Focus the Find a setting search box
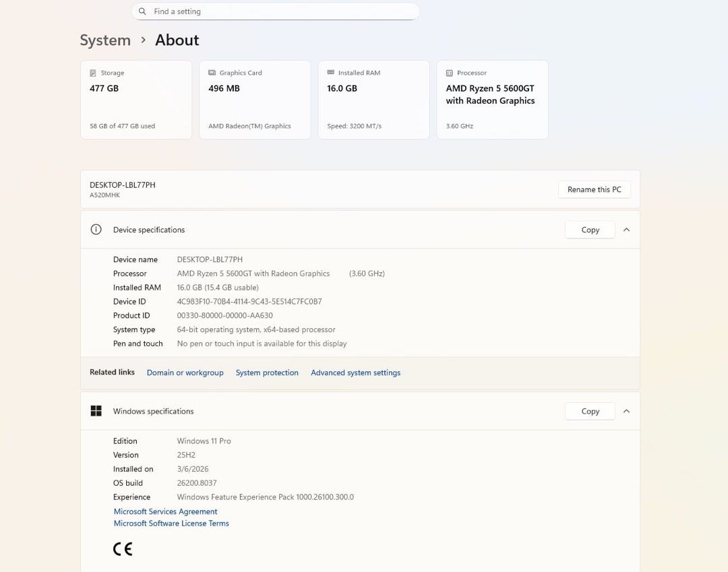This screenshot has height=572, width=728. tap(276, 11)
